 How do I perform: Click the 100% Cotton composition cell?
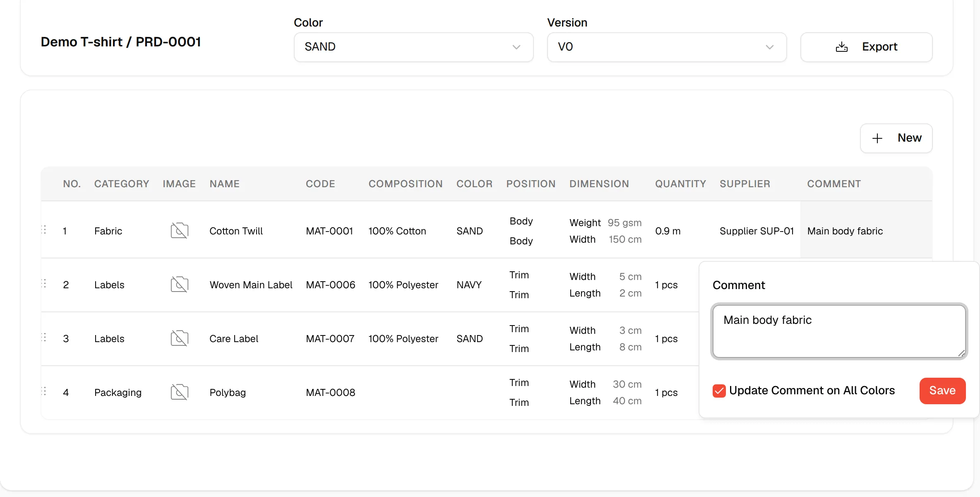click(397, 231)
